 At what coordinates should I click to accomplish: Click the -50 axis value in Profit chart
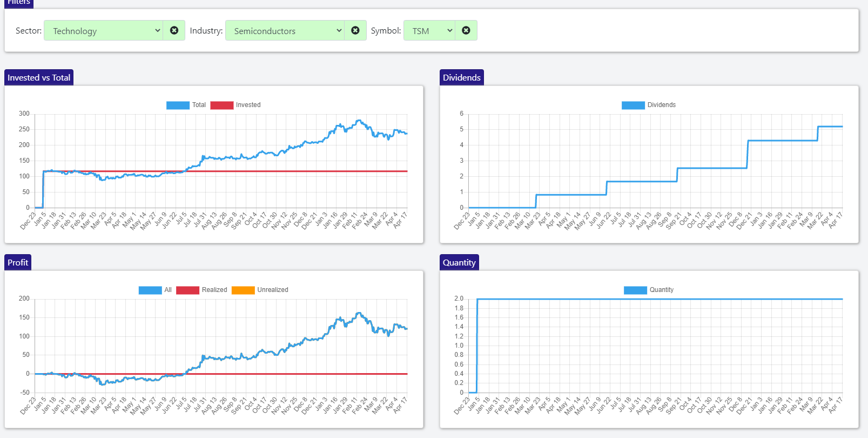point(24,393)
